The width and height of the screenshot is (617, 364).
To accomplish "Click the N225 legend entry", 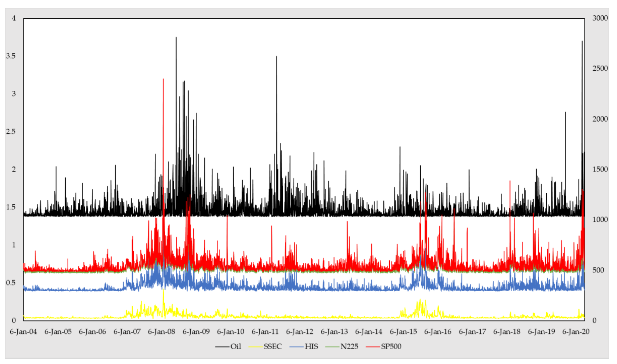I will click(x=342, y=346).
